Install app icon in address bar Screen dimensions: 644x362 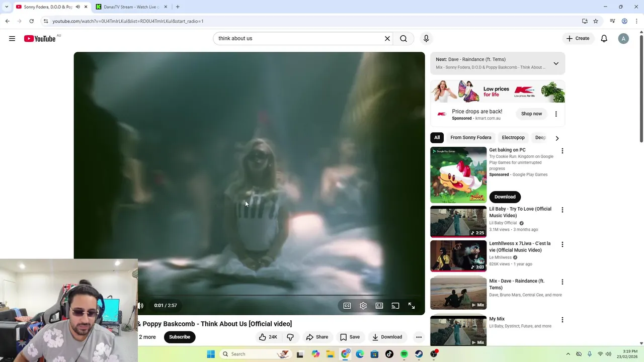pyautogui.click(x=585, y=21)
